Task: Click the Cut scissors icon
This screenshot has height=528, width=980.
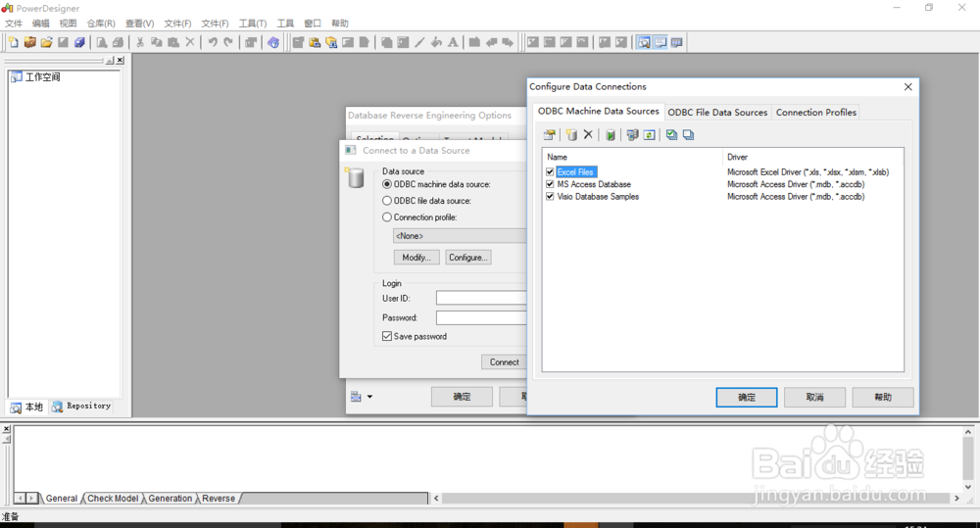Action: 140,42
